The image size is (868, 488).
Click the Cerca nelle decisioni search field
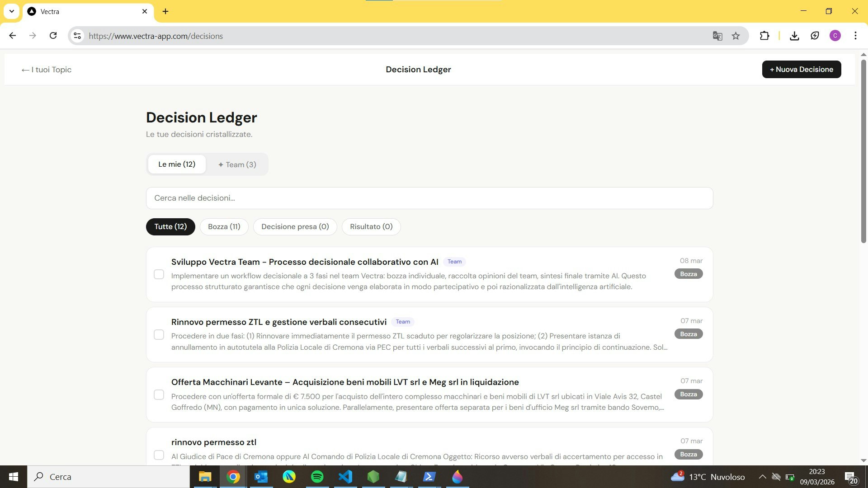click(x=429, y=198)
